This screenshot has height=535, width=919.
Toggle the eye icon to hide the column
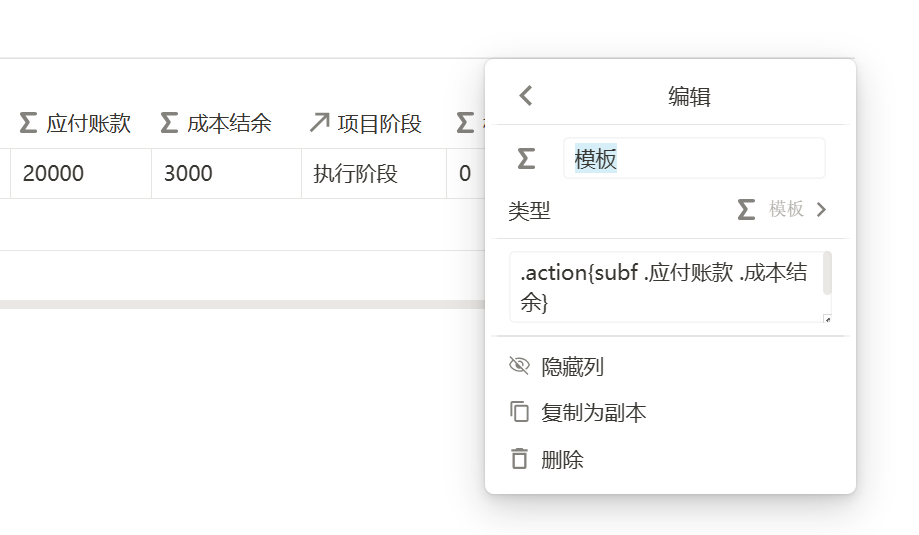pos(519,366)
